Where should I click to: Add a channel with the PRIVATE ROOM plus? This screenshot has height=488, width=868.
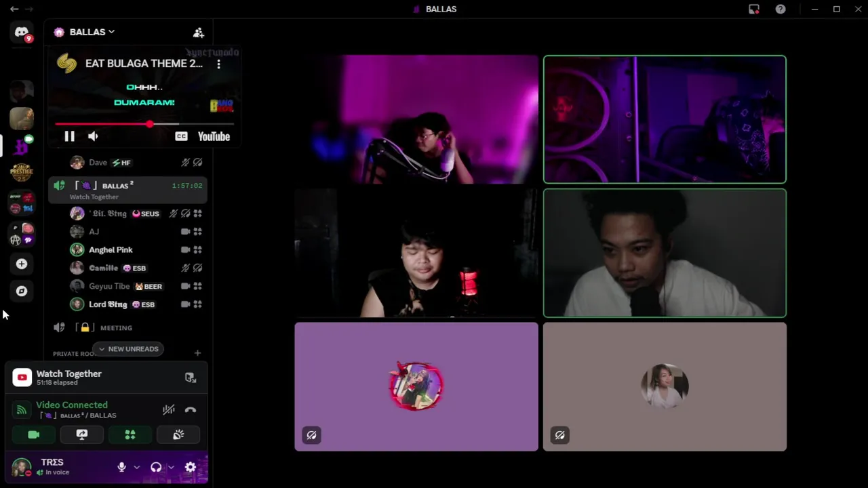tap(197, 352)
